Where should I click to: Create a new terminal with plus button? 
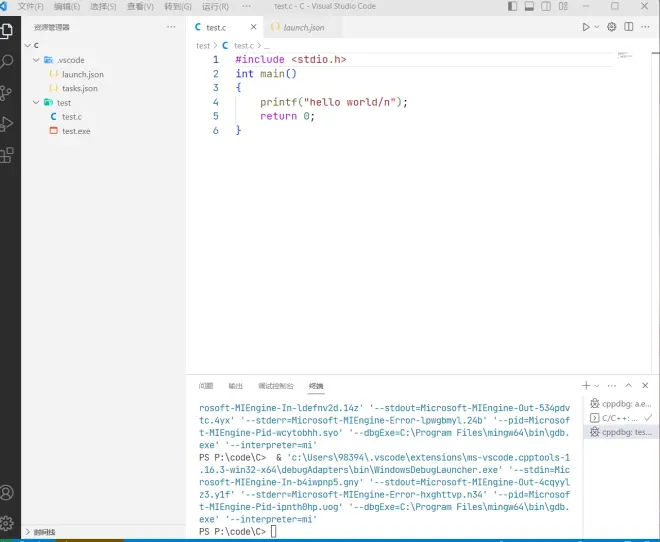(x=586, y=385)
